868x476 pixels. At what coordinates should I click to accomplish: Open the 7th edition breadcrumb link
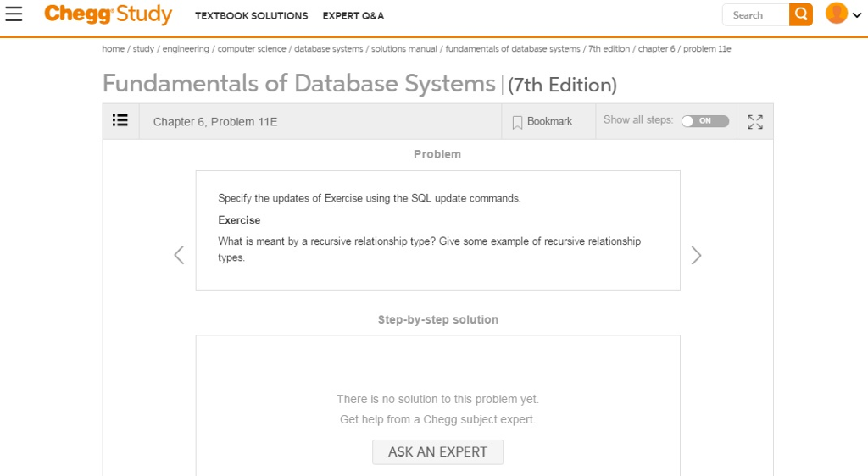[x=609, y=48]
